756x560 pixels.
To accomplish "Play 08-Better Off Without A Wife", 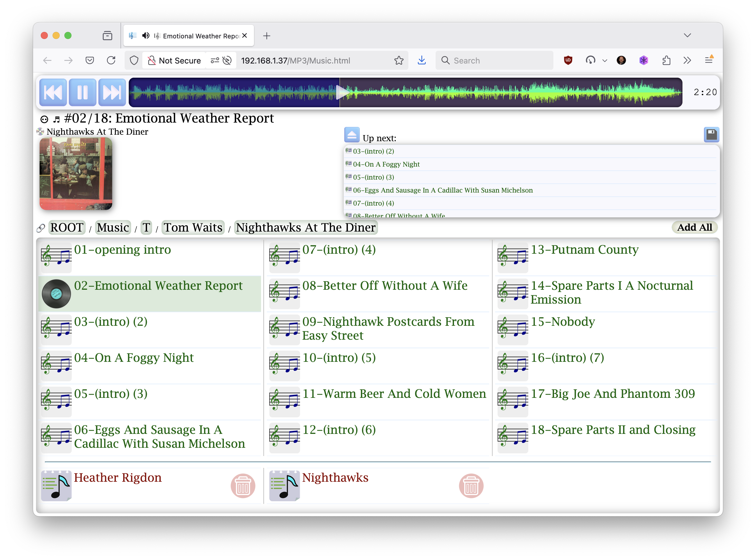I will (x=384, y=286).
